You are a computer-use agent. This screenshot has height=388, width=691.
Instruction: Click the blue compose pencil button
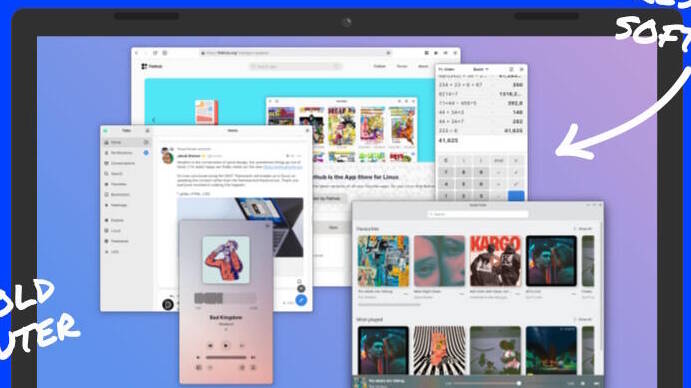pos(301,300)
